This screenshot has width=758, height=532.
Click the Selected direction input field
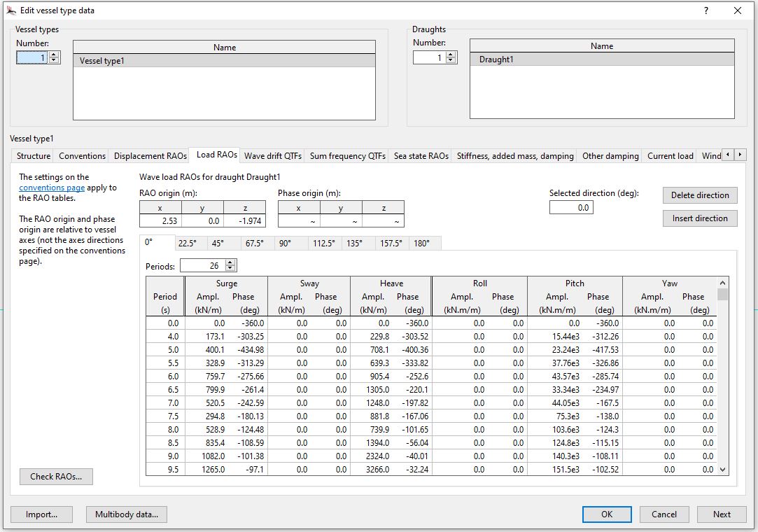tap(571, 207)
